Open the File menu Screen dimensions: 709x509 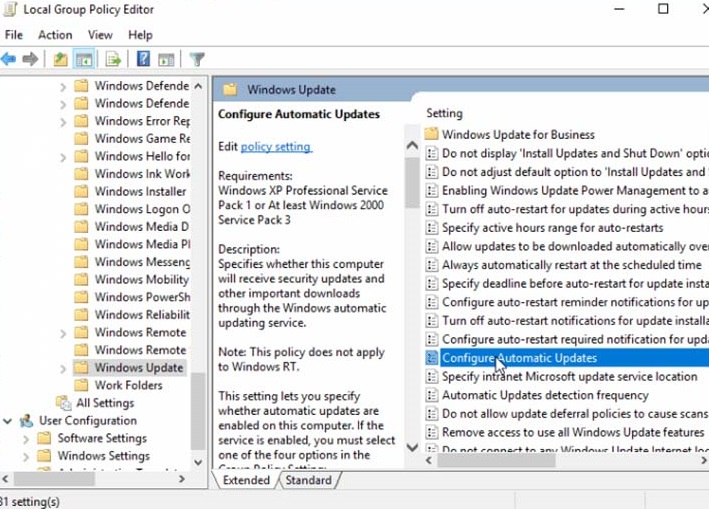[x=14, y=35]
